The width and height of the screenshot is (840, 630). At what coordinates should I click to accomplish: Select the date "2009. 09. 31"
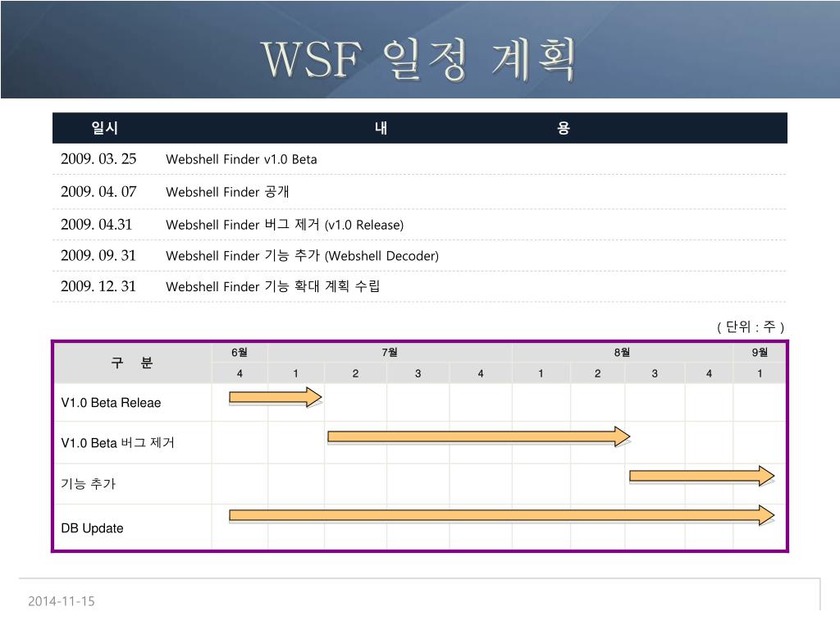point(98,256)
